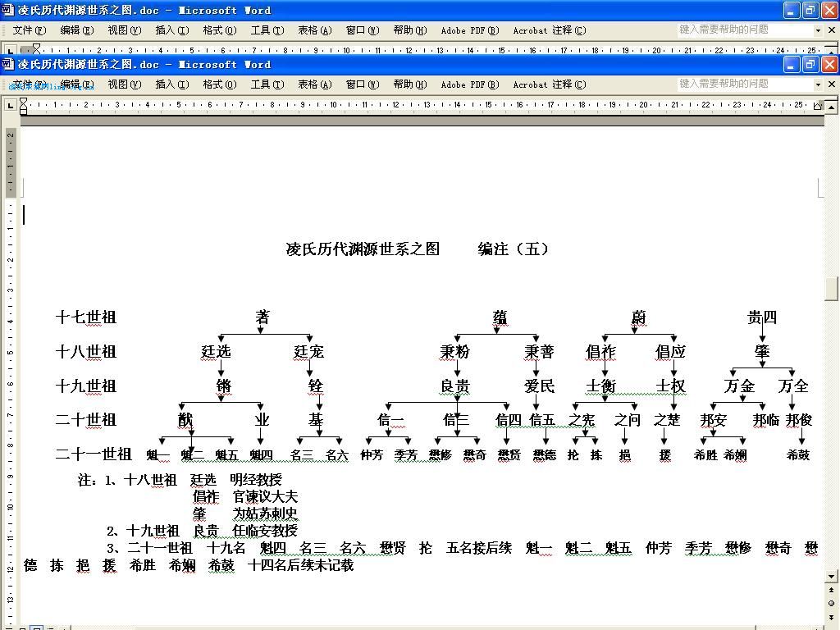Click the vertical scrollbar thumb
The image size is (840, 630).
point(831,289)
